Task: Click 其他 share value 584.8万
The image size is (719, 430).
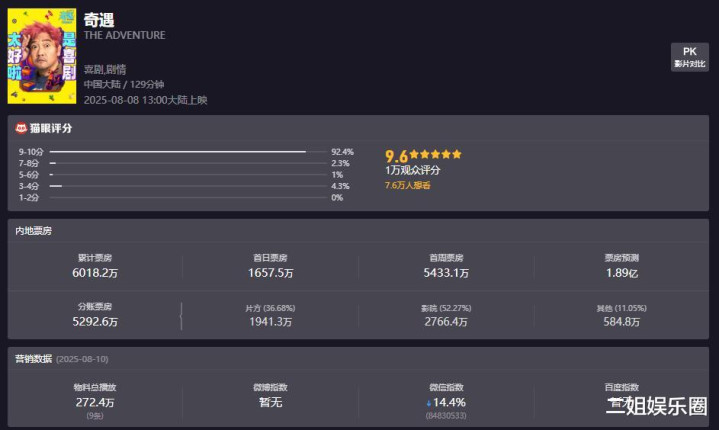Action: click(x=622, y=322)
